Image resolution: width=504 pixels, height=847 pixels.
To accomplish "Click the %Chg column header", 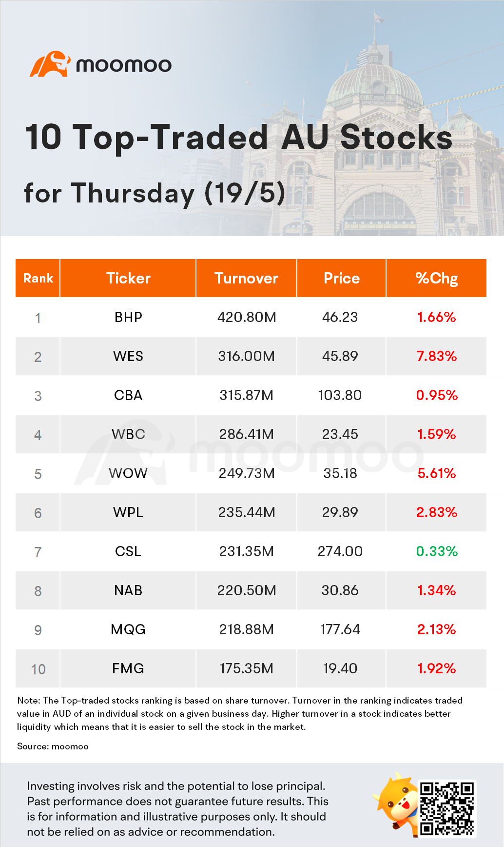I will coord(436,278).
